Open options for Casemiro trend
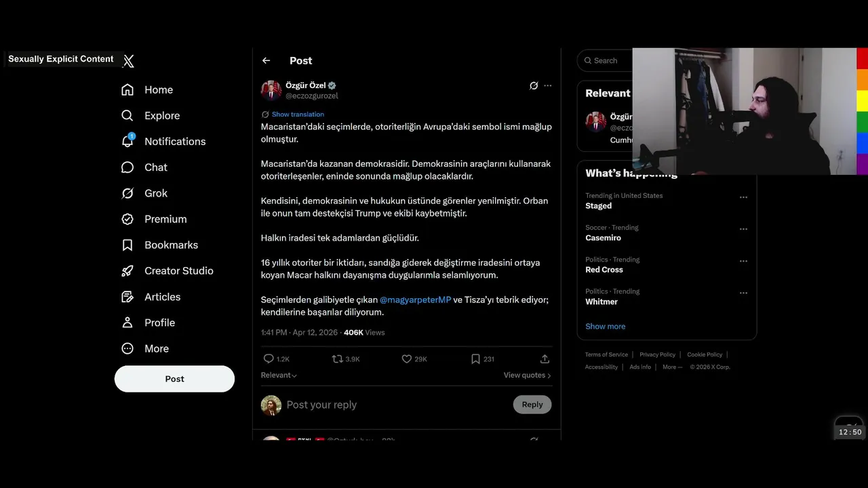 point(743,229)
